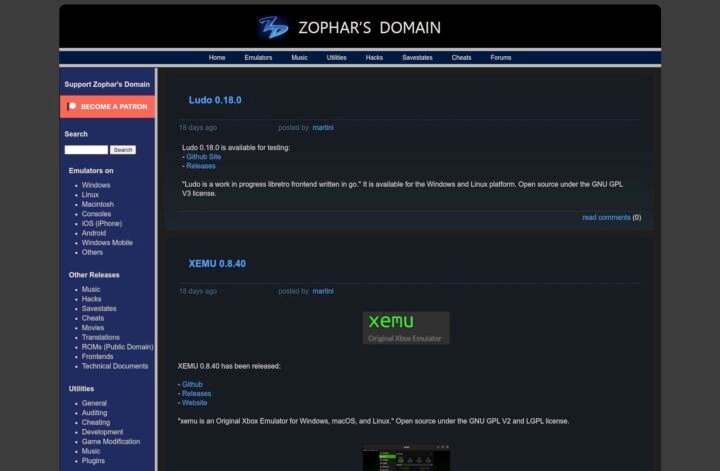Click the Support Zophar's Domain heading
Viewport: 720px width, 471px height.
107,84
